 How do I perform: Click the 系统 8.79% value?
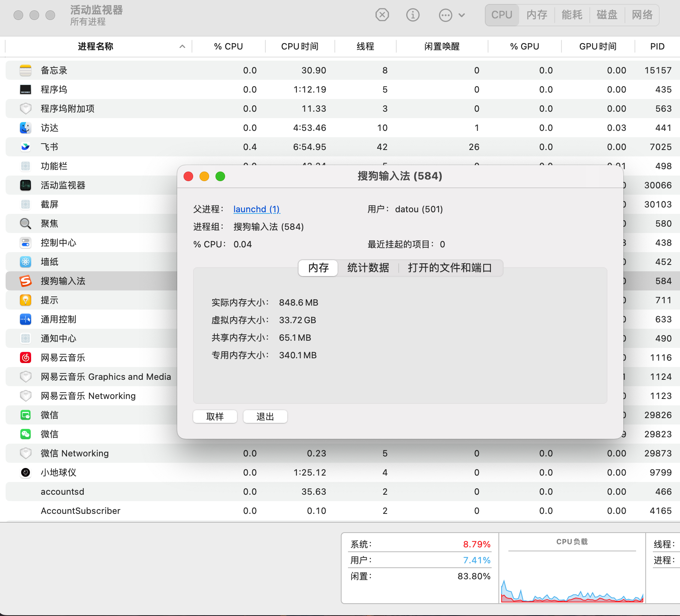pos(476,544)
